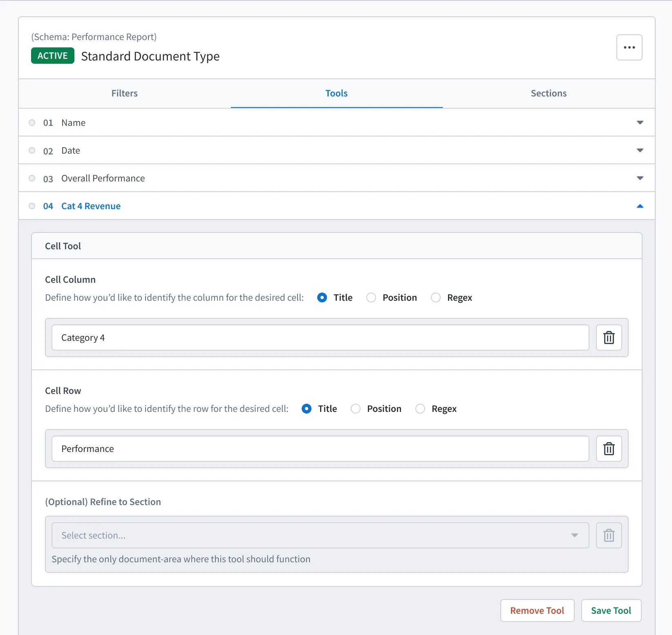Choose Regex option for Cell Row

pos(420,409)
